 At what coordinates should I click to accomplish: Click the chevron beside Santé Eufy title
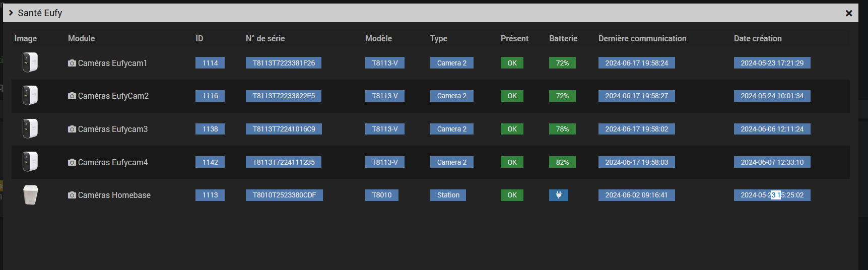tap(11, 13)
